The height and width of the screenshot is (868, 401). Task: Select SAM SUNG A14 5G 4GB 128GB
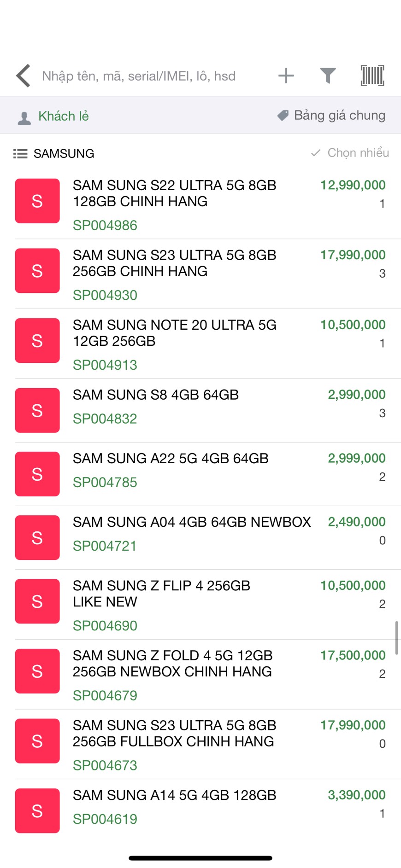(x=174, y=795)
